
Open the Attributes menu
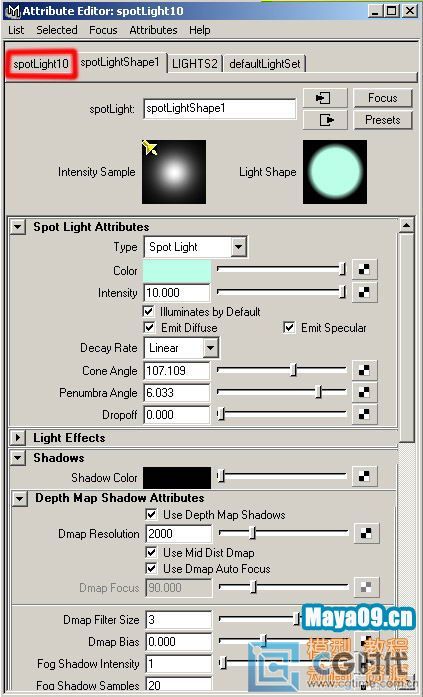click(153, 30)
